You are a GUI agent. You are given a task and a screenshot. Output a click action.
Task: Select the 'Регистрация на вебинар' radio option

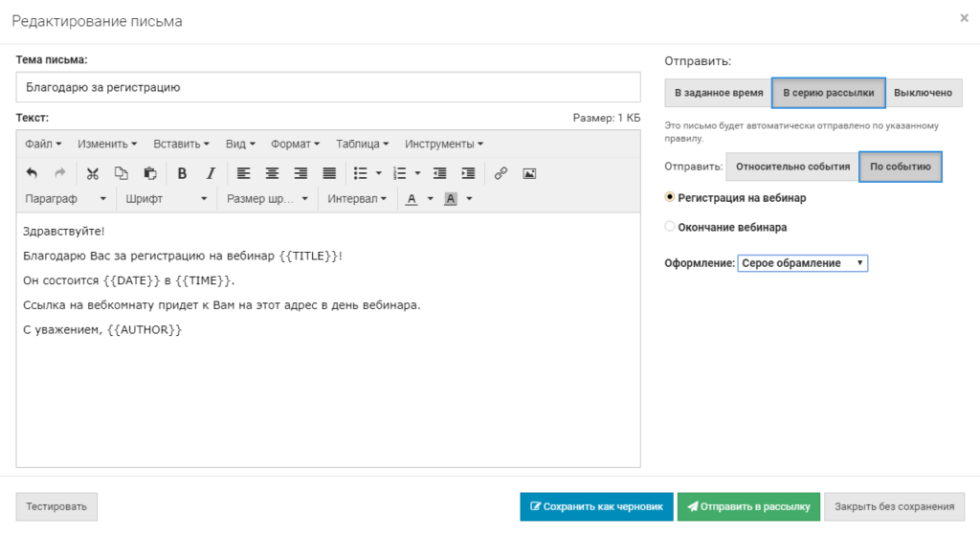click(x=670, y=198)
